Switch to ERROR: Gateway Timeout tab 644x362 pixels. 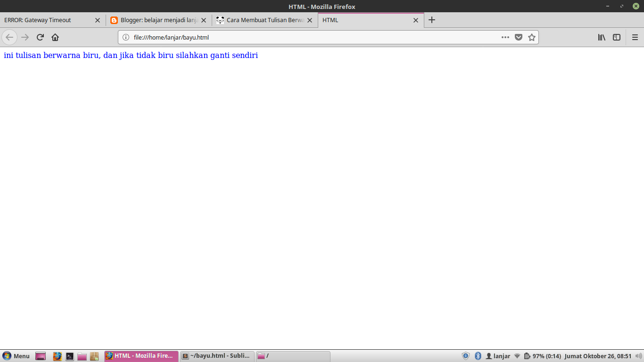[x=53, y=20]
